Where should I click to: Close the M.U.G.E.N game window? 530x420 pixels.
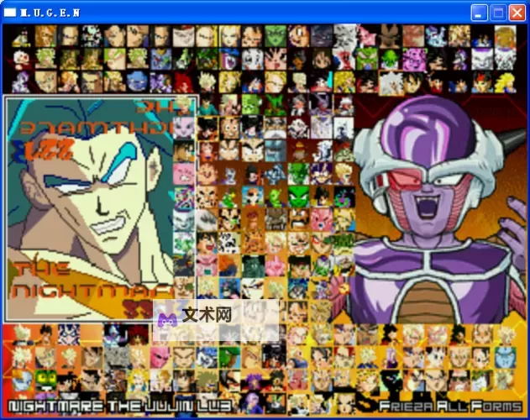click(x=517, y=12)
